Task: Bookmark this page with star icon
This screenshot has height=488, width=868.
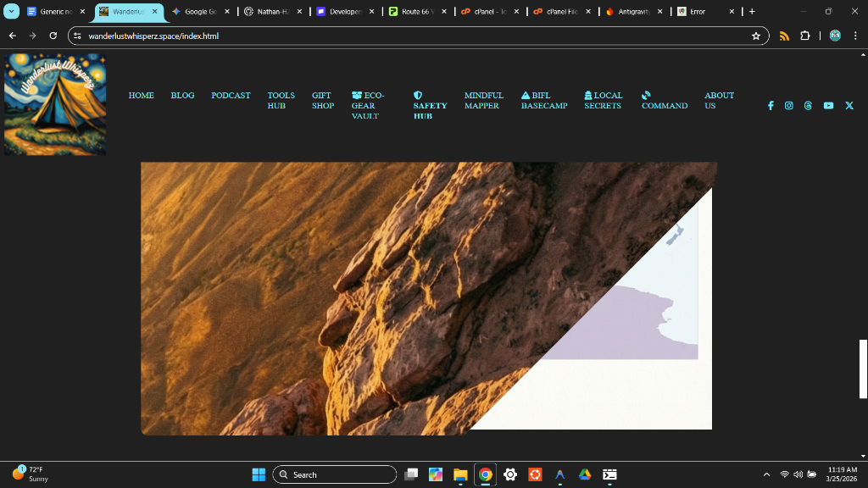Action: coord(755,36)
